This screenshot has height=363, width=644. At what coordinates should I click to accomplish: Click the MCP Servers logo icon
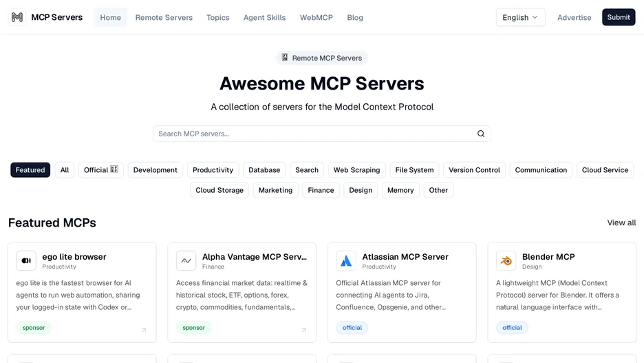pyautogui.click(x=17, y=17)
